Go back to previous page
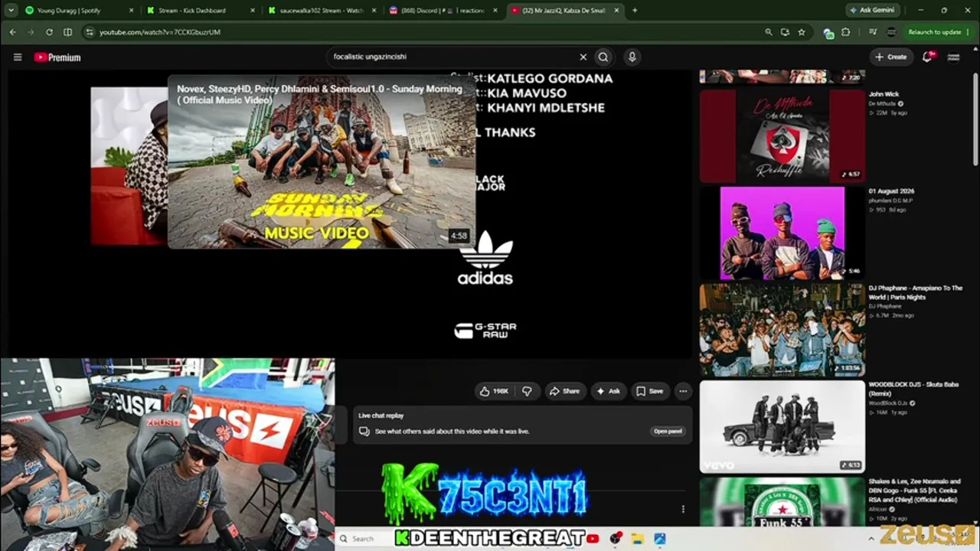980x551 pixels. (x=12, y=32)
